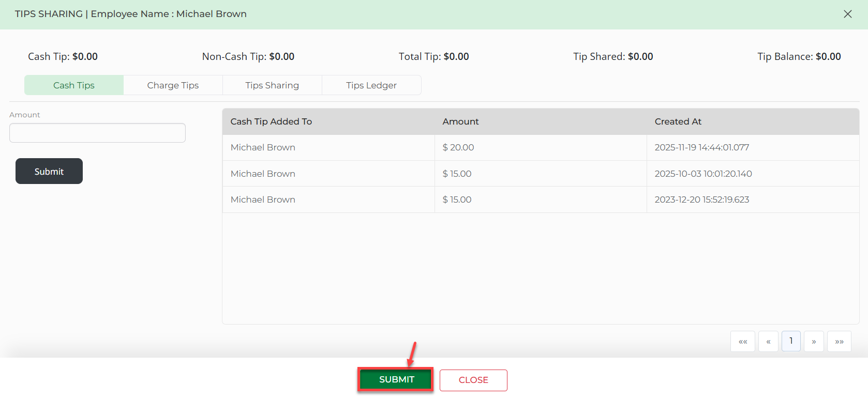View the Tips Ledger tab
Image resolution: width=868 pixels, height=399 pixels.
371,85
